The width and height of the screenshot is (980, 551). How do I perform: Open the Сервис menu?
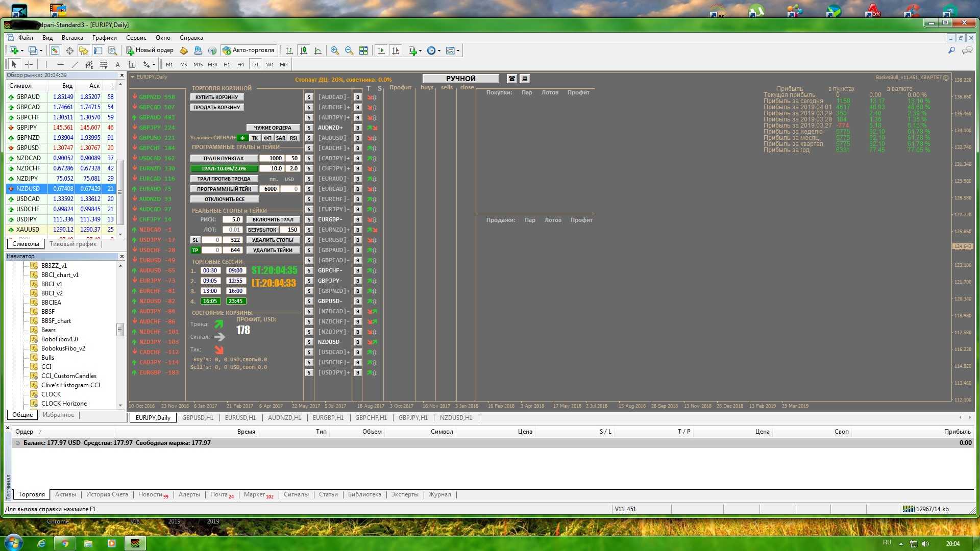136,38
